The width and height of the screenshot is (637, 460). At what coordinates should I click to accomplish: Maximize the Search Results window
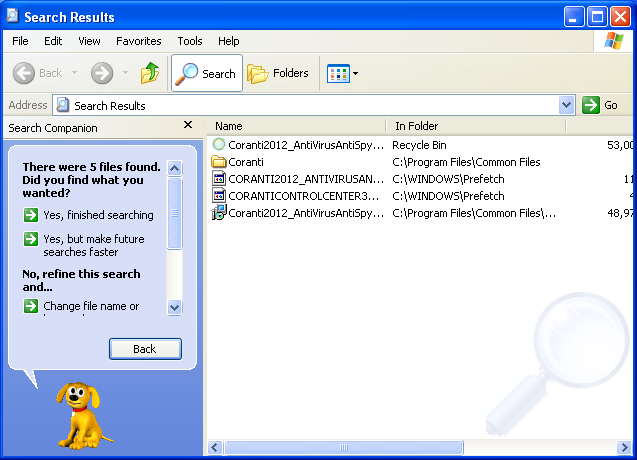597,17
